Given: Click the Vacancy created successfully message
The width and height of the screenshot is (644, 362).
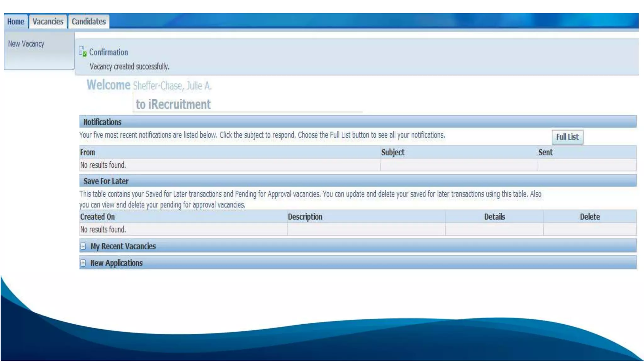Looking at the screenshot, I should (x=129, y=67).
